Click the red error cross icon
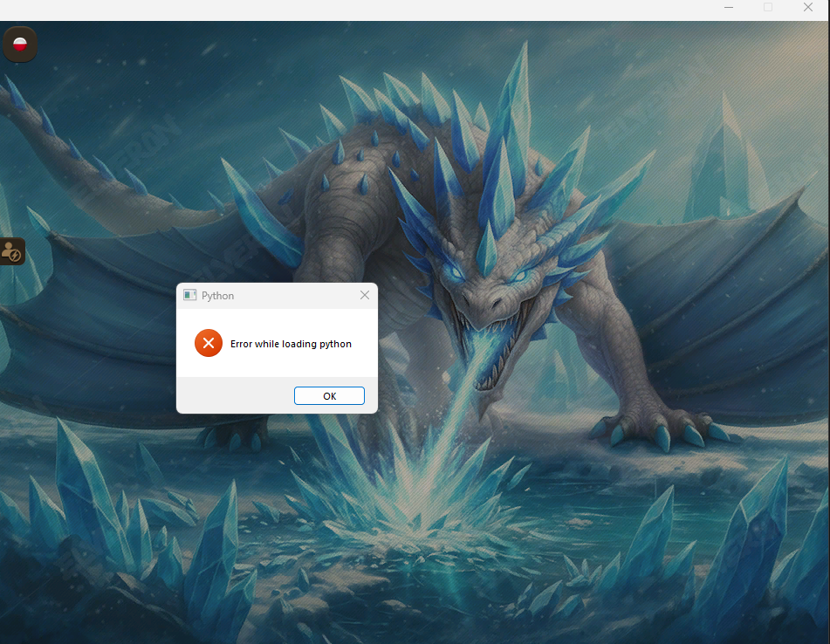830x644 pixels. point(208,344)
